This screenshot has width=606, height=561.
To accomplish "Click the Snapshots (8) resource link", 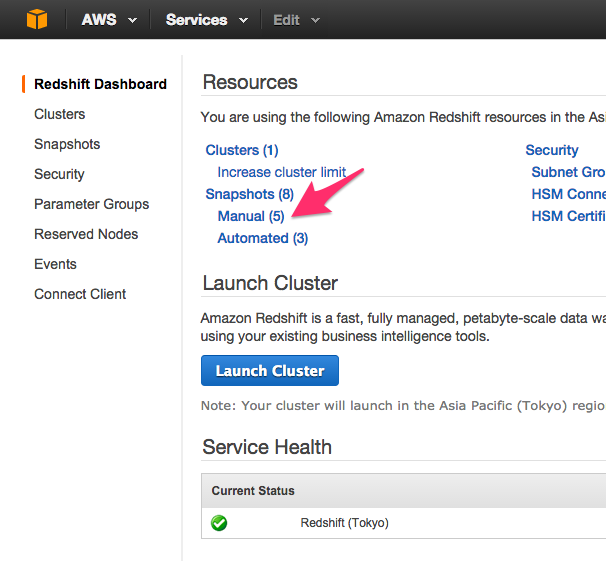I will 250,194.
